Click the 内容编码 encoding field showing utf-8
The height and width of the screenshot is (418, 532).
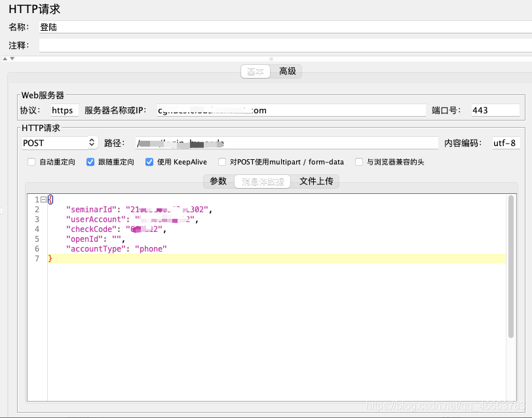click(x=506, y=143)
